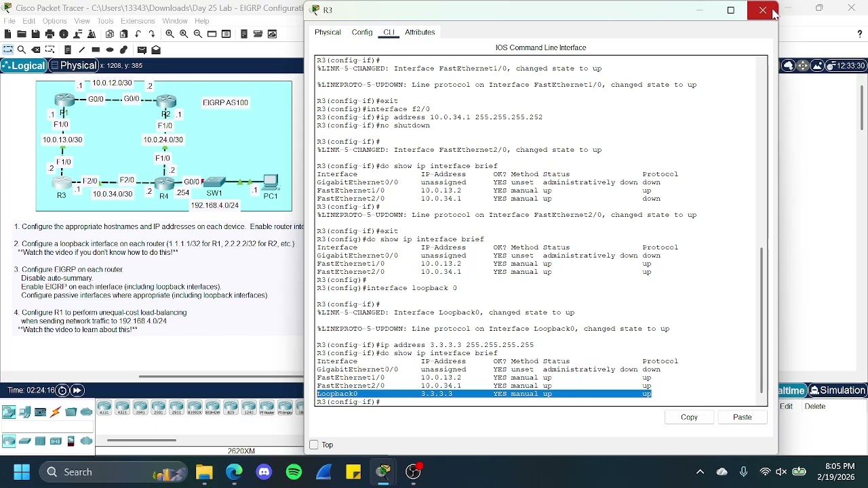This screenshot has height=488, width=868.
Task: Open the Options menu
Action: click(54, 21)
